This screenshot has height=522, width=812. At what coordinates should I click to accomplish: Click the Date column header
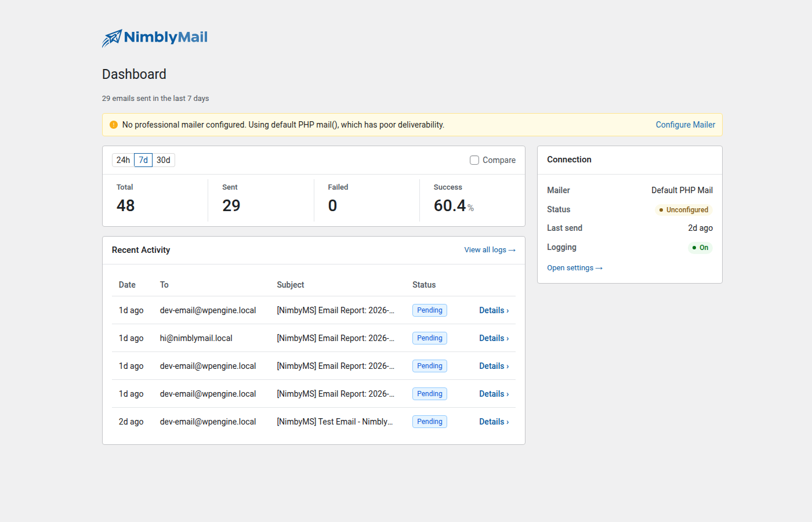(127, 285)
